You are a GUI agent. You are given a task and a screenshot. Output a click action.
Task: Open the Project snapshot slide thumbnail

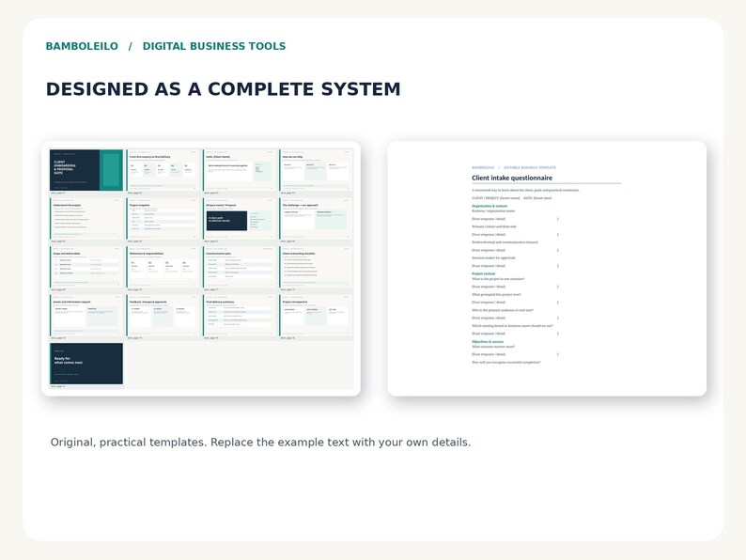tap(163, 219)
